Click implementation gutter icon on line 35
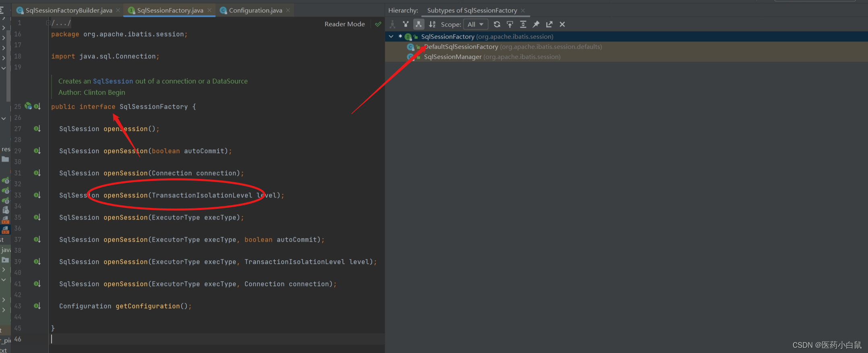The image size is (868, 353). click(x=37, y=217)
